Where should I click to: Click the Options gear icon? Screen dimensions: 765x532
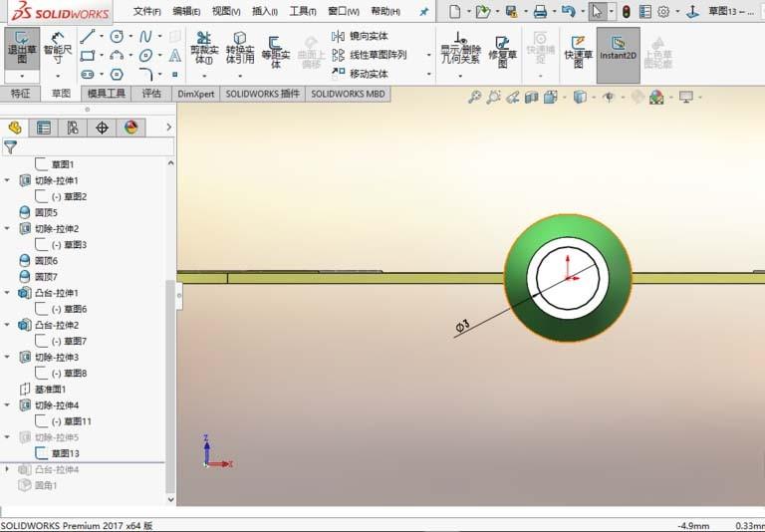point(663,11)
